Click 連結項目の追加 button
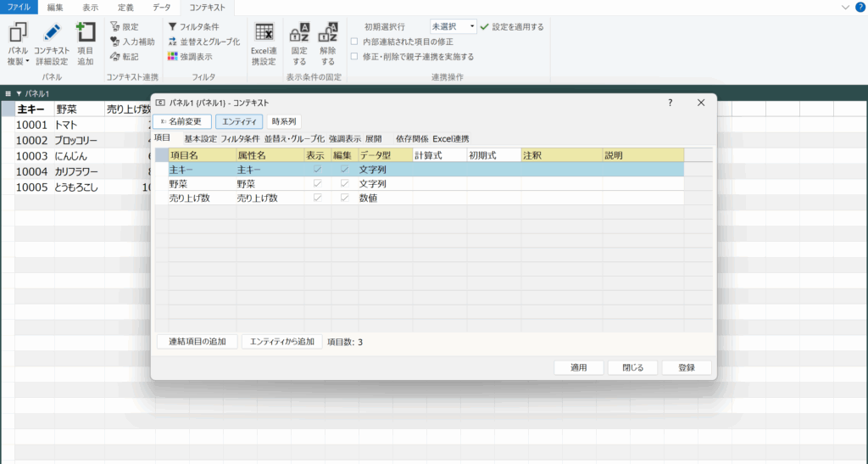The width and height of the screenshot is (868, 464). click(198, 342)
